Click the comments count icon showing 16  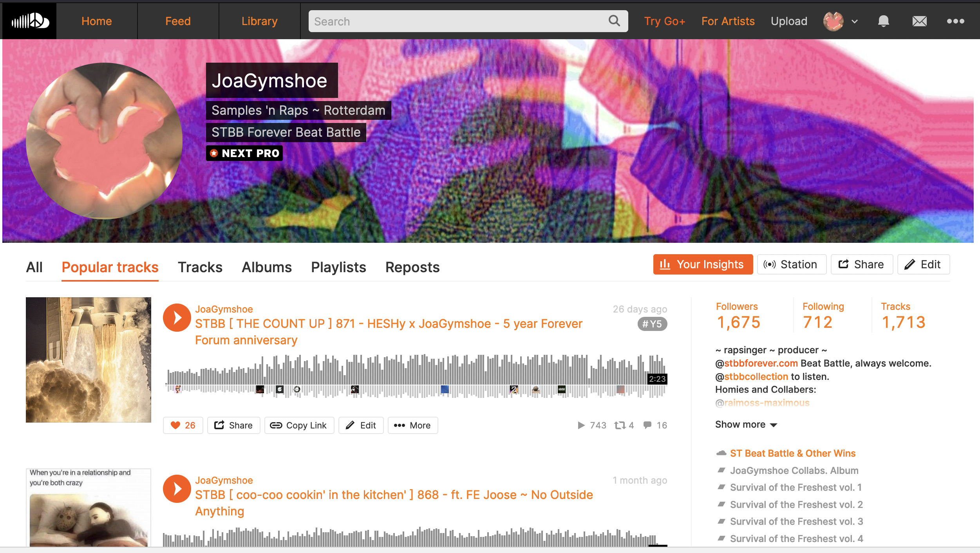(648, 425)
